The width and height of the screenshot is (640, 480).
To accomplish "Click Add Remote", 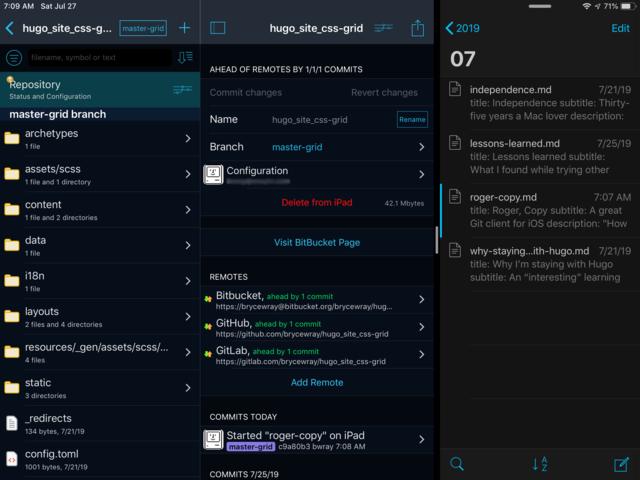I will pos(317,383).
